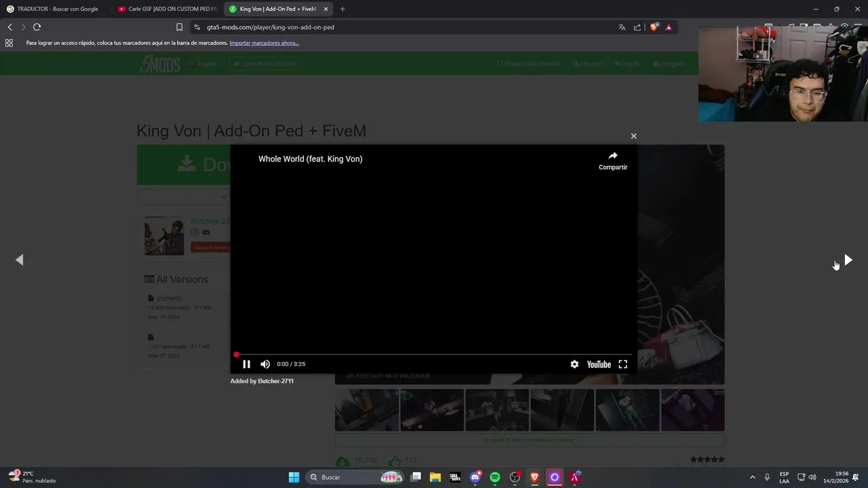Go to previous media with left arrow
Image resolution: width=868 pixels, height=488 pixels.
(x=20, y=260)
